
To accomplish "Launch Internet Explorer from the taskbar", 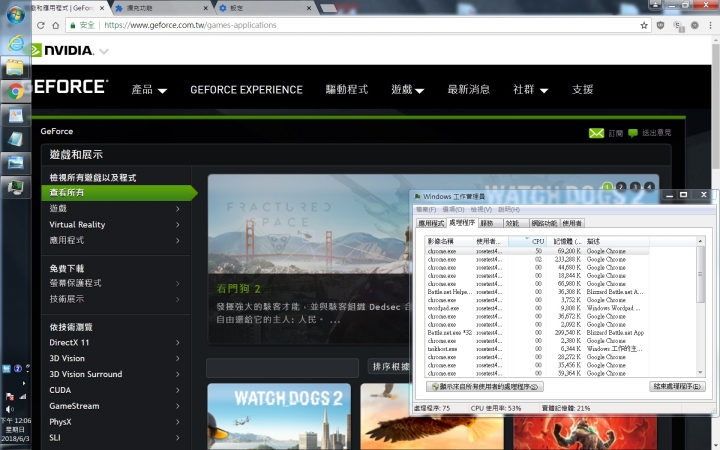I will [15, 43].
